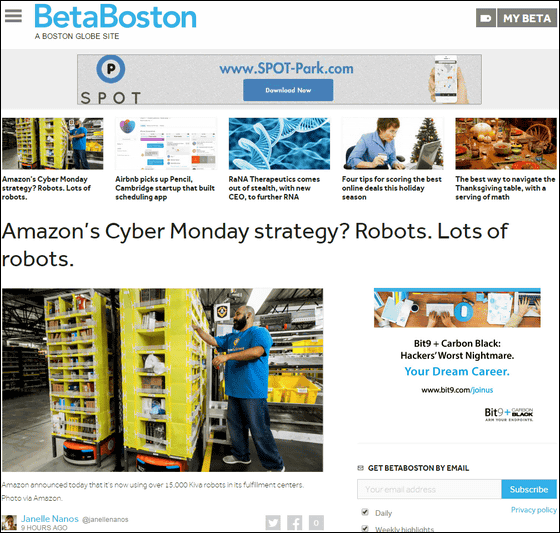Click the comment count box showing 0
The image size is (560, 533).
coord(316,523)
